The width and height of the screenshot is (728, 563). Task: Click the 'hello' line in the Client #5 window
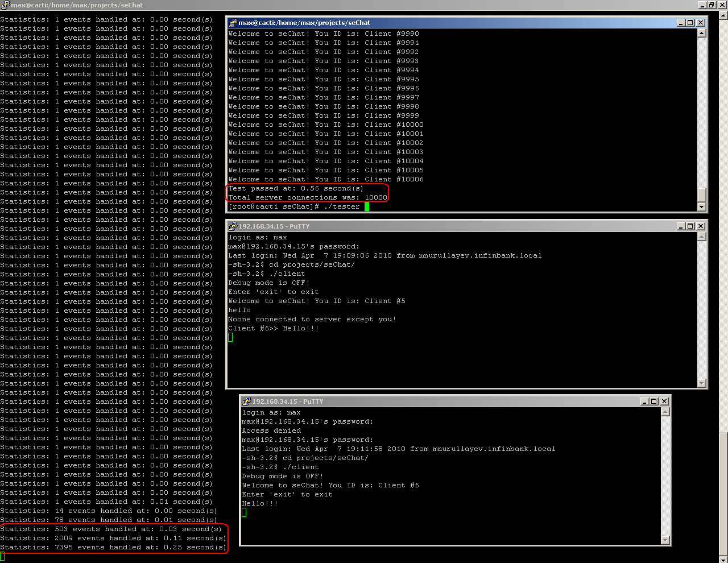(239, 310)
